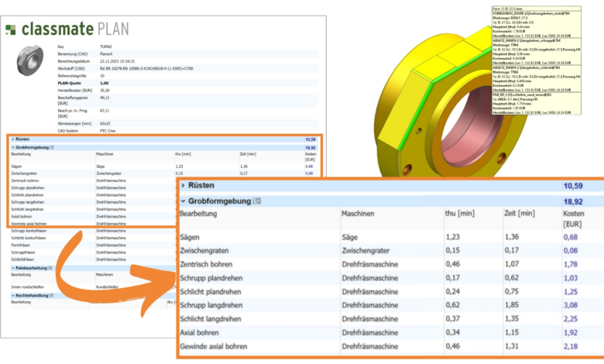This screenshot has height=364, width=604.
Task: Click the yellow machining info tooltip over the model
Action: 536,60
